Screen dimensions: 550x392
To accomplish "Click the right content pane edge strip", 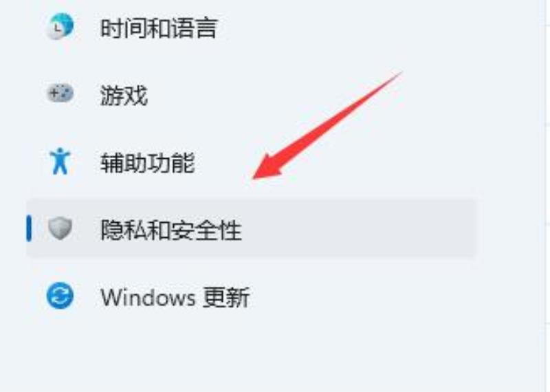I will 546,196.
